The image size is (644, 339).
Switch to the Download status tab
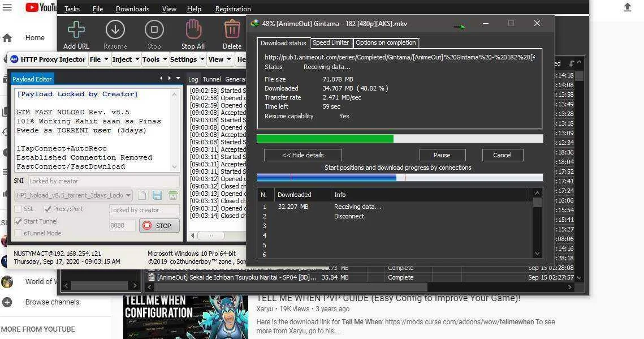[283, 43]
